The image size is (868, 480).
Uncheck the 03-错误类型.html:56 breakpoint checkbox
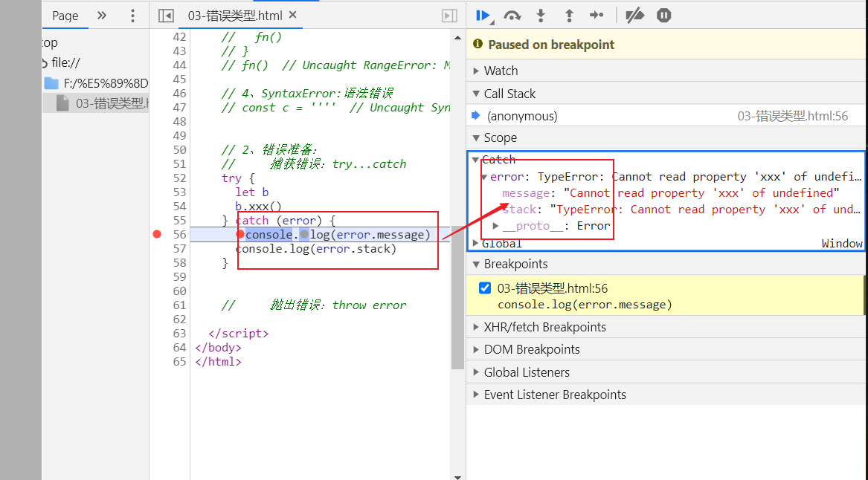click(x=485, y=288)
